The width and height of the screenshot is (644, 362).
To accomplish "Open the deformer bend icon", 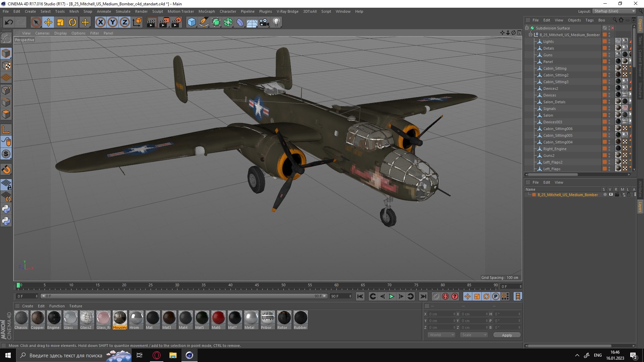I will tap(240, 22).
